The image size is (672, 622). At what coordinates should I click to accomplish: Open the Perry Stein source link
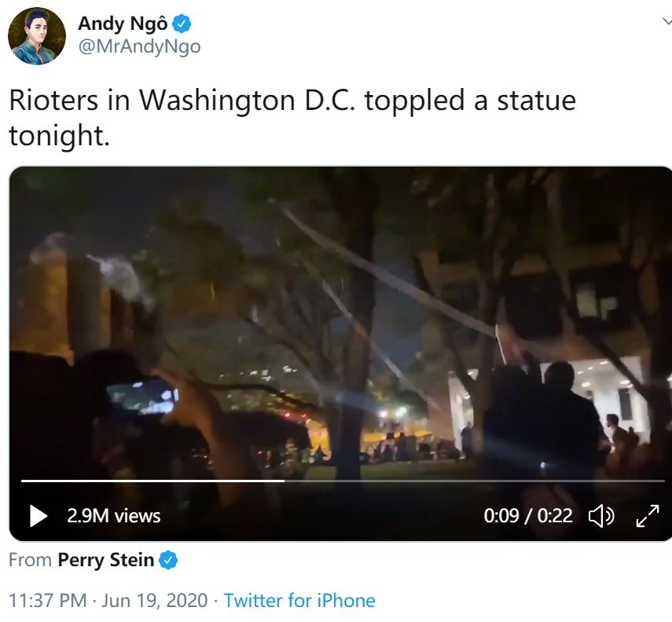pos(105,561)
